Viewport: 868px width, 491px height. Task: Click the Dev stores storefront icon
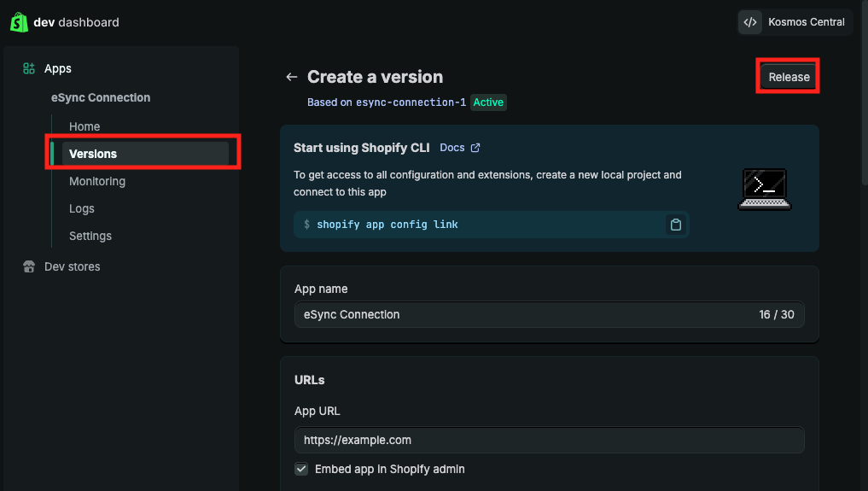tap(29, 266)
